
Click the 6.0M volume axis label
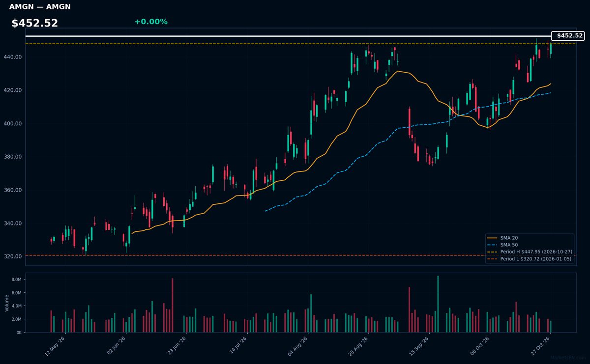point(16,293)
